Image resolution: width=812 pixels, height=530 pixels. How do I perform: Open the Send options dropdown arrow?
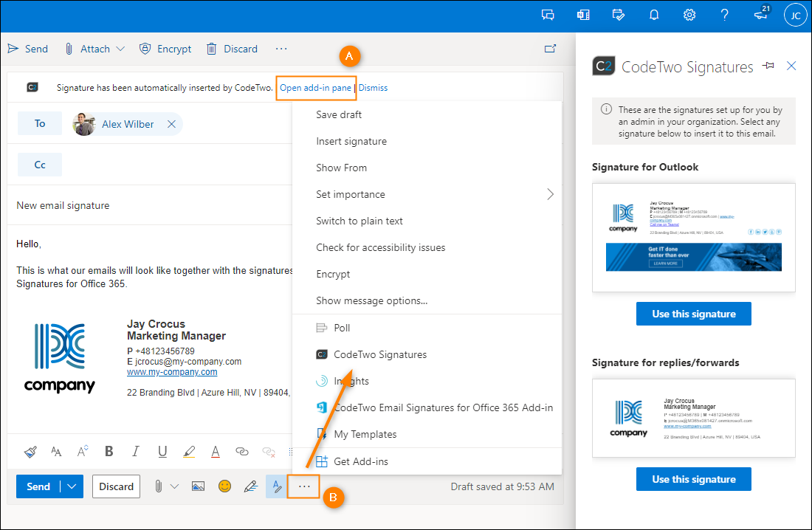click(x=71, y=486)
